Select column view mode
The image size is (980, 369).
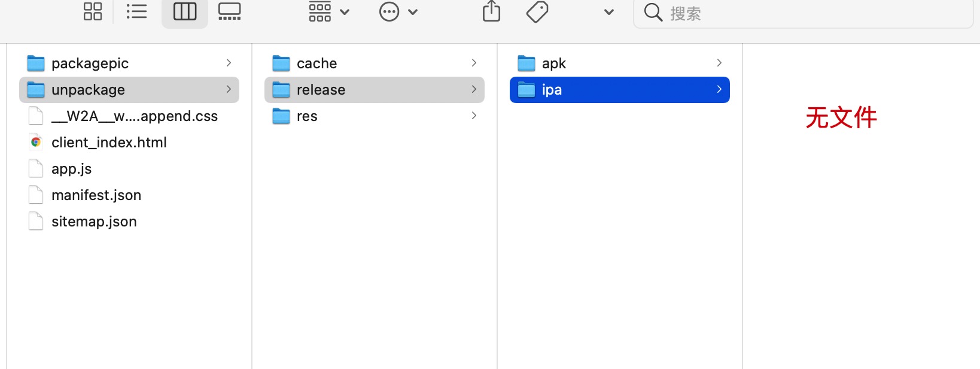click(x=185, y=11)
